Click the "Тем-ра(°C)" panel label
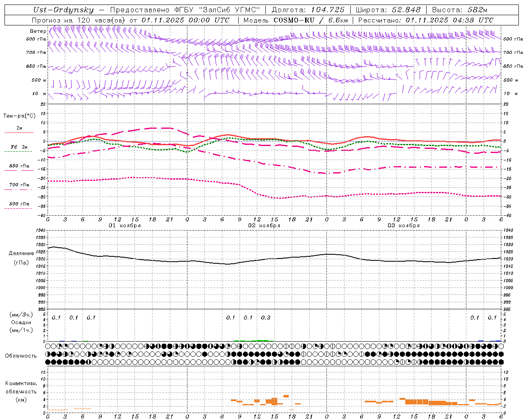This screenshot has width=525, height=420. pyautogui.click(x=19, y=116)
